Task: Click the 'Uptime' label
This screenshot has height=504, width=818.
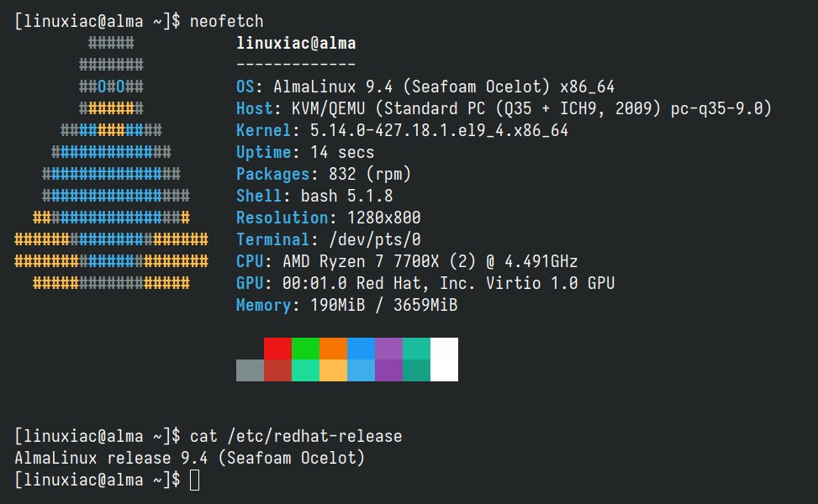Action: (x=263, y=152)
